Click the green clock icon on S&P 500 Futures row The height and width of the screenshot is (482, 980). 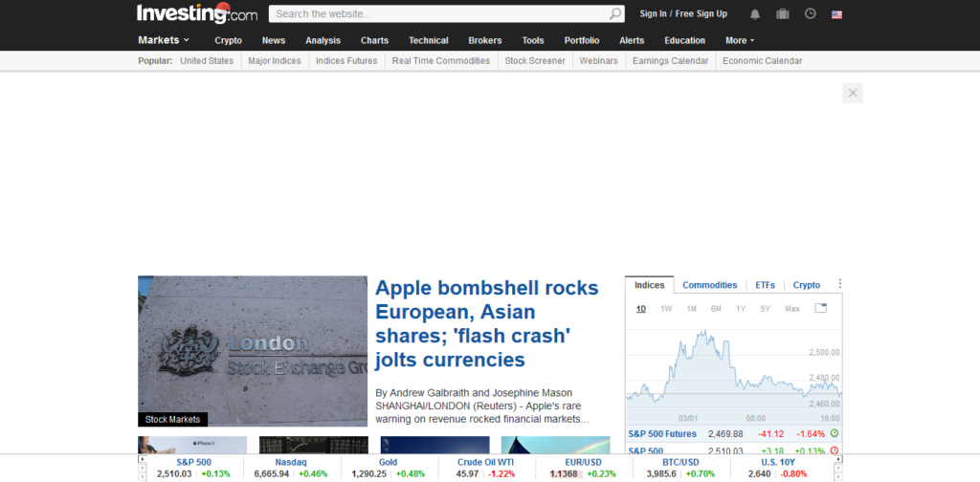pyautogui.click(x=834, y=433)
